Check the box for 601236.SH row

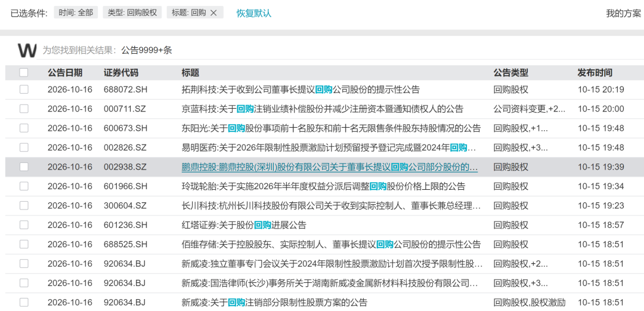(x=24, y=225)
